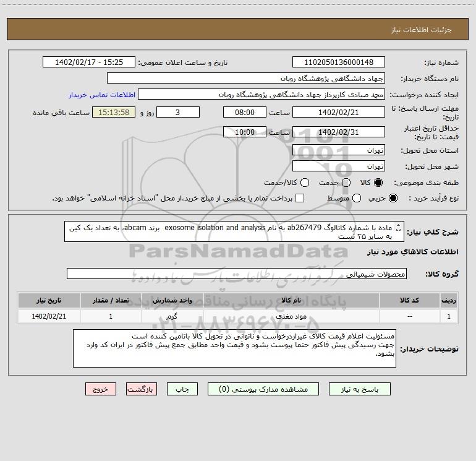Click the description box scroll arrows
Screen dimensions: 476x461
[x=399, y=228]
